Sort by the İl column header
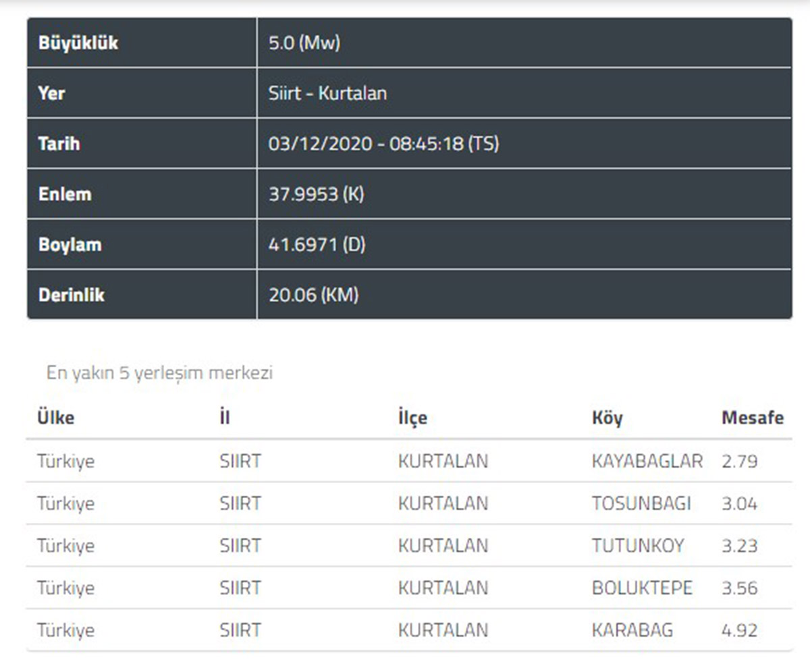The width and height of the screenshot is (810, 672). point(225,417)
